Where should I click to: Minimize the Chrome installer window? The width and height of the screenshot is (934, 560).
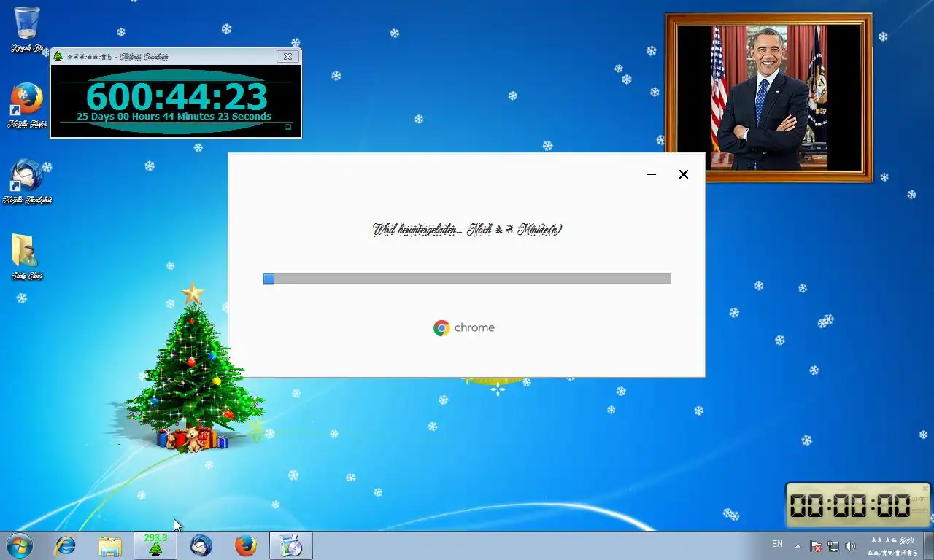coord(652,174)
